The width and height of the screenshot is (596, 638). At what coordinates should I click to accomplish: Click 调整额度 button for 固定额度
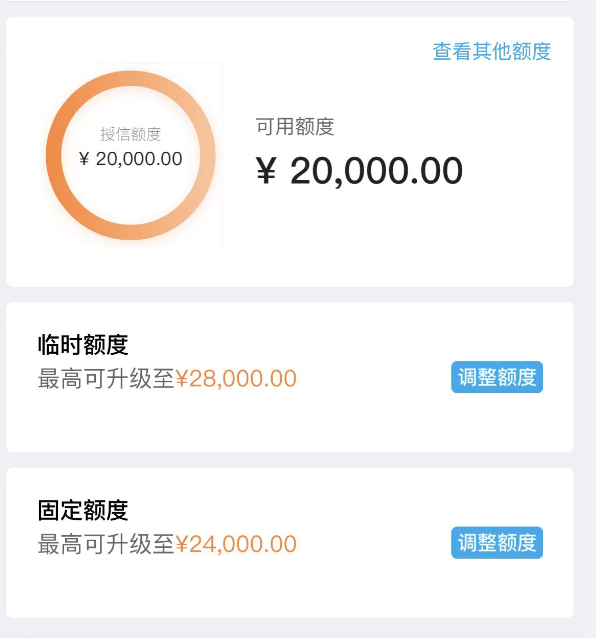click(497, 542)
